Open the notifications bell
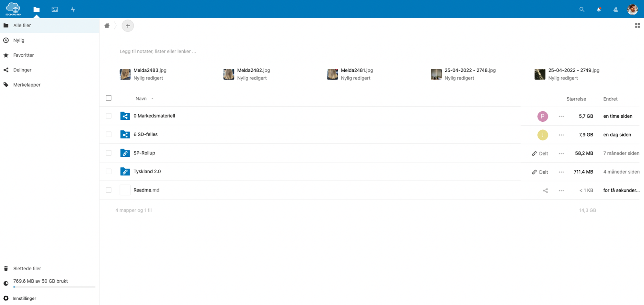Screen dimensions: 644x305 pos(599,9)
